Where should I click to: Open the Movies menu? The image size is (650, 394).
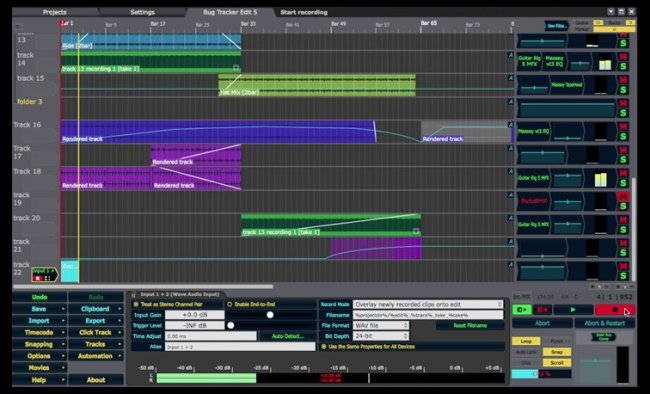pos(39,368)
